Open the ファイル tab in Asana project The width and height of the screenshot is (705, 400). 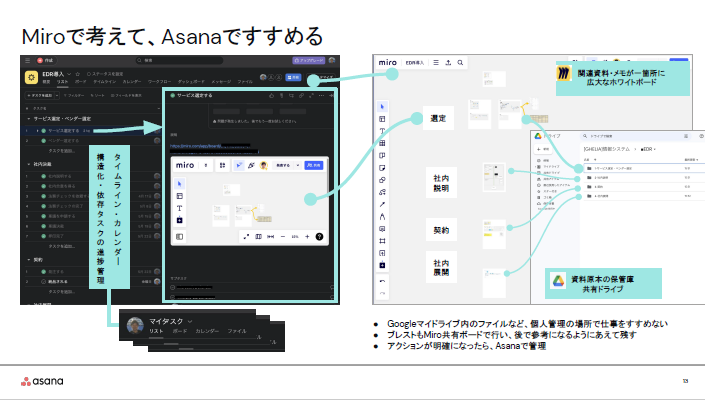pos(245,82)
